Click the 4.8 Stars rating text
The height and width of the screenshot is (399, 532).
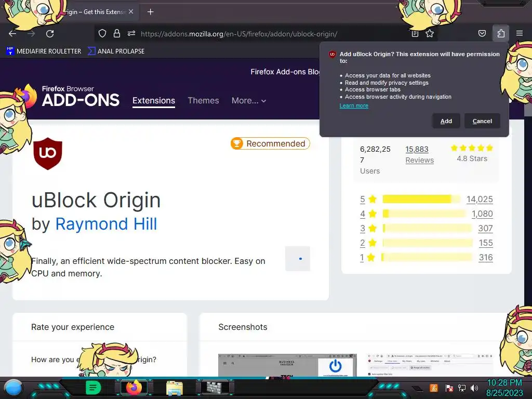pyautogui.click(x=472, y=158)
